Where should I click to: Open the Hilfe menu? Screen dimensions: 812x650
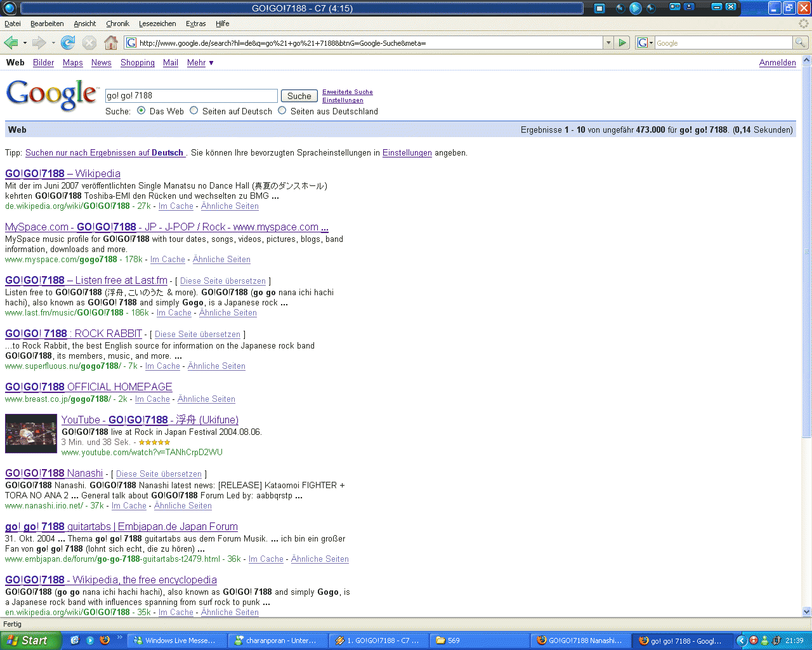(223, 23)
